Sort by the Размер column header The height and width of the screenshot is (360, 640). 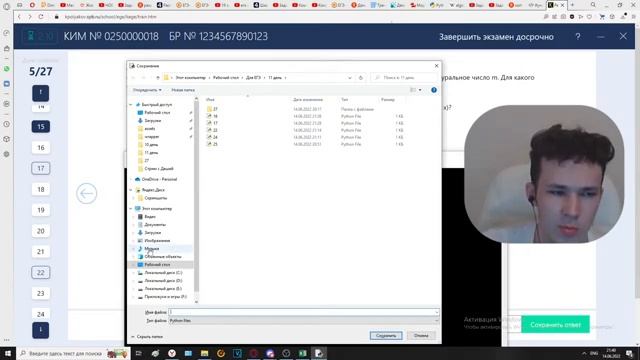(x=388, y=100)
